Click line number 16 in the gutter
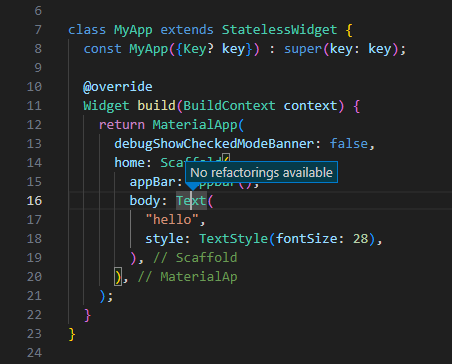 [x=34, y=201]
